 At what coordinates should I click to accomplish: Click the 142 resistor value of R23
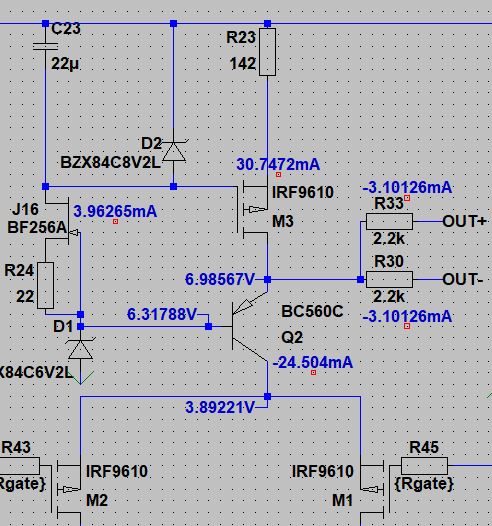[x=243, y=63]
